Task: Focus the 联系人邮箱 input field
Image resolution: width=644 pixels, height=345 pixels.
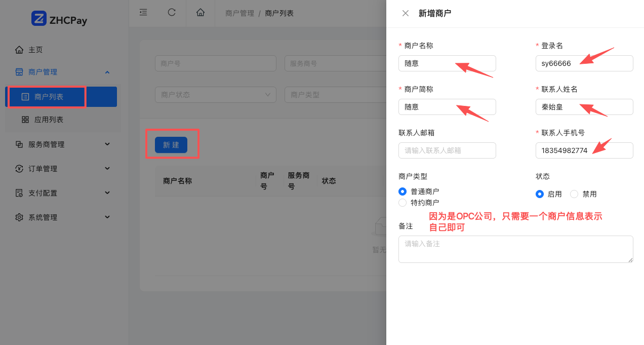Action: [x=447, y=150]
